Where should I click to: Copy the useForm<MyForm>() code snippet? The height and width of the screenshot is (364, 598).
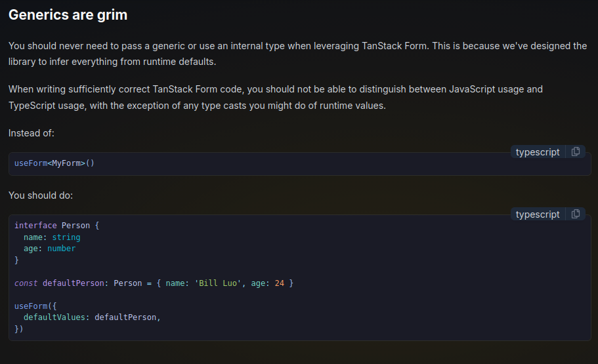click(576, 152)
